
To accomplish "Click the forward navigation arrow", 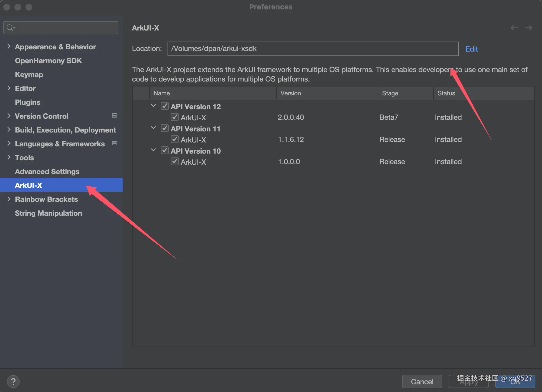I will 529,28.
